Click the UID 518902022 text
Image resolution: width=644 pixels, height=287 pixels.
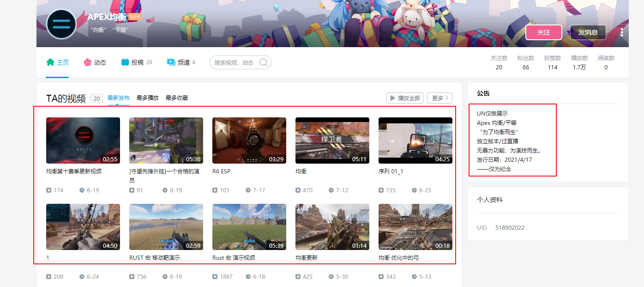(501, 228)
